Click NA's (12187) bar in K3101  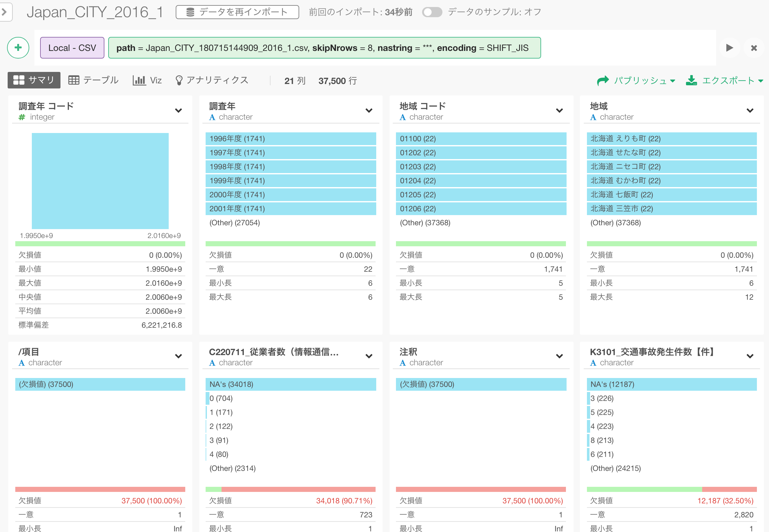click(x=672, y=384)
